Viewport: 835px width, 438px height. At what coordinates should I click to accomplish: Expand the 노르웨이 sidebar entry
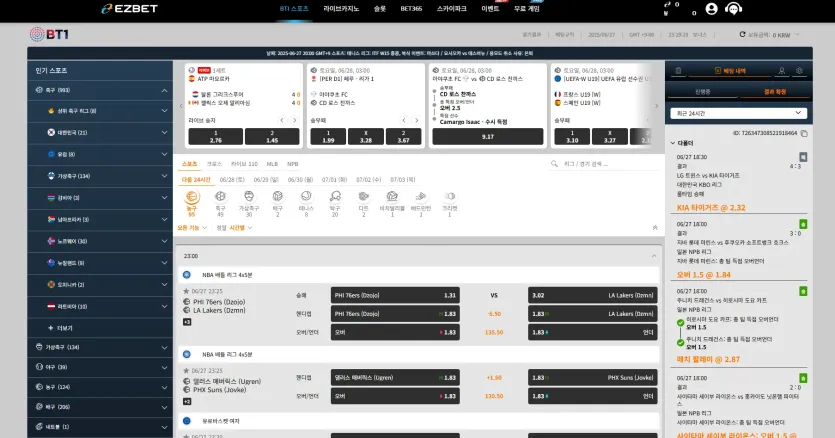[165, 241]
